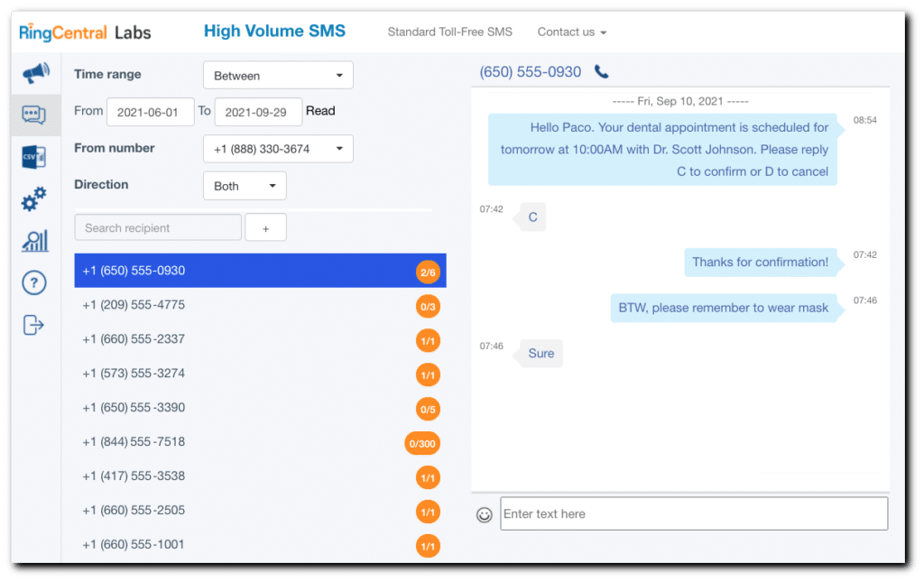Click the plus button next to search recipient
The image size is (924, 582).
click(x=265, y=228)
